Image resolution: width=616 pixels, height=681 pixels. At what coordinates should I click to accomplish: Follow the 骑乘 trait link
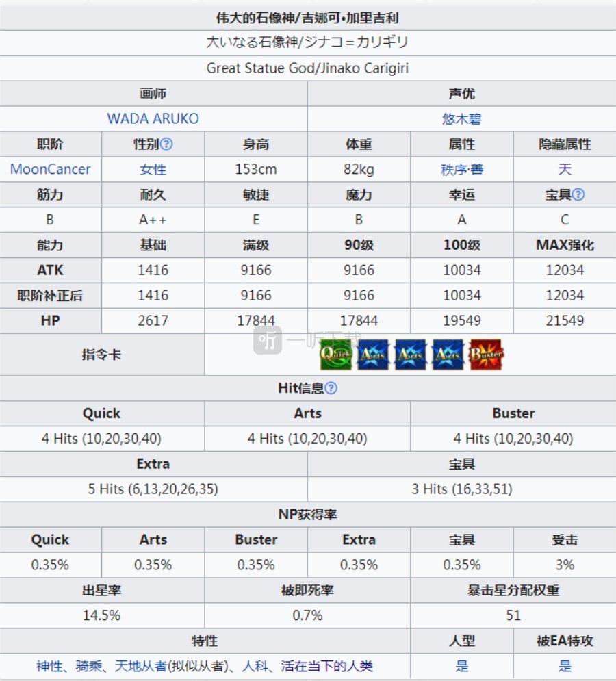coord(88,666)
